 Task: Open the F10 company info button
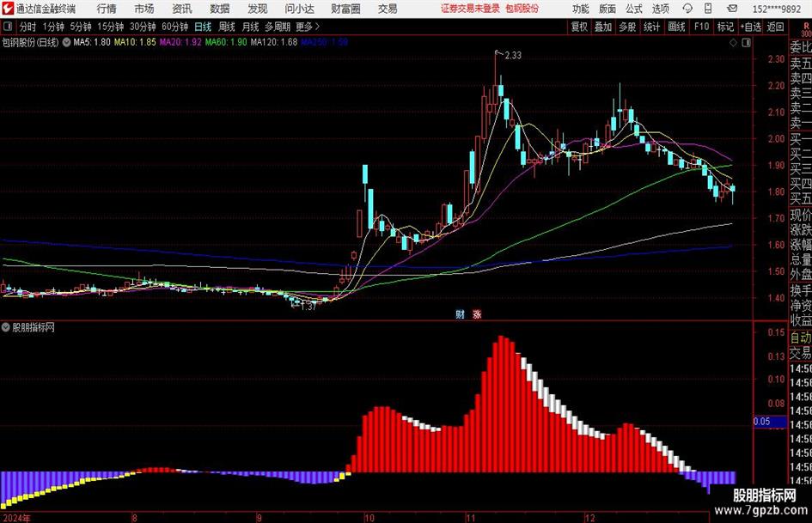pyautogui.click(x=701, y=27)
